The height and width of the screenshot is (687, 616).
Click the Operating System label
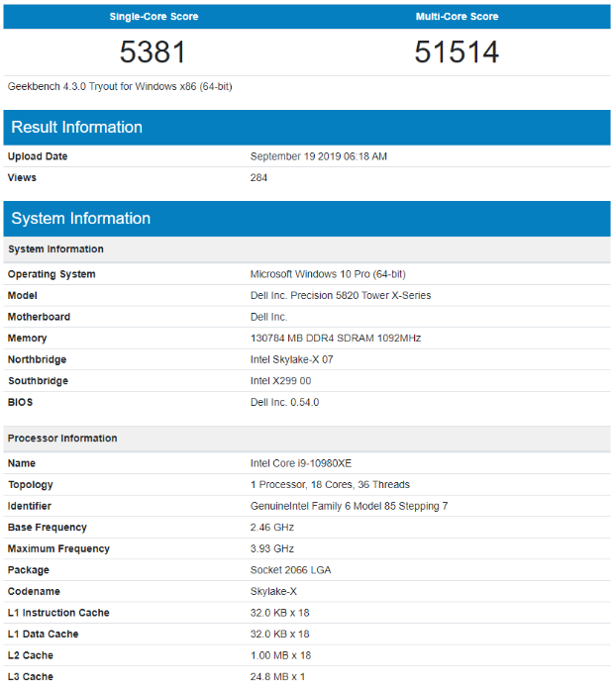[51, 274]
